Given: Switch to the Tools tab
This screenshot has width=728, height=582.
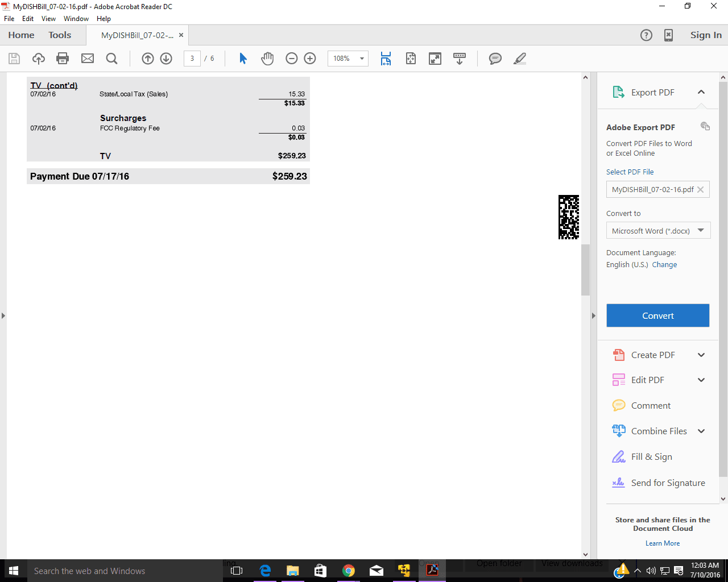Looking at the screenshot, I should [60, 35].
